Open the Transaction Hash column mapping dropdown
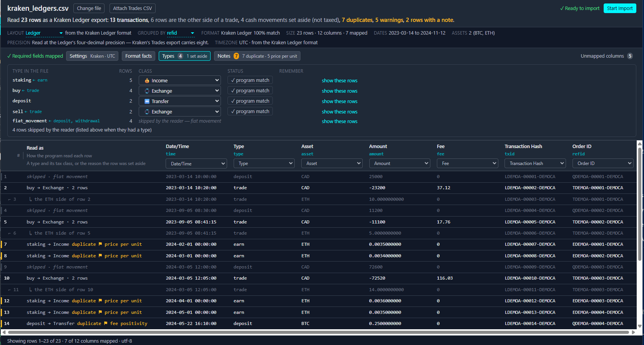Image resolution: width=644 pixels, height=345 pixels. coord(535,163)
